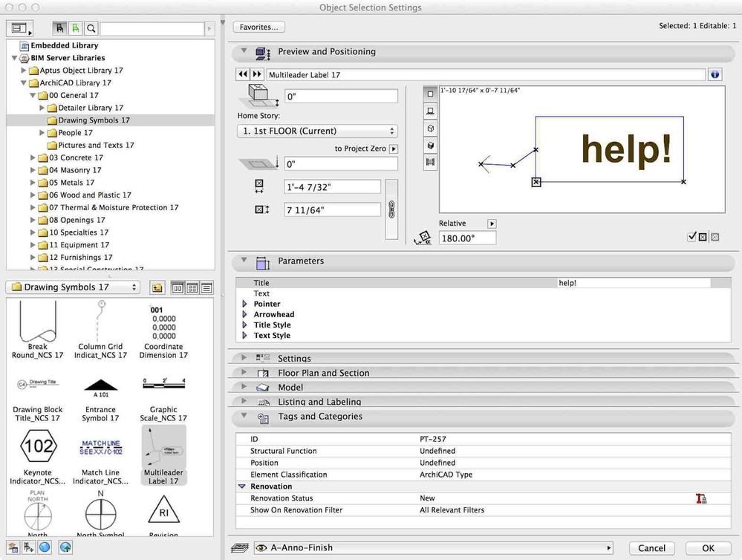This screenshot has height=560, width=742.
Task: Toggle the layer visibility eye icon
Action: point(260,548)
